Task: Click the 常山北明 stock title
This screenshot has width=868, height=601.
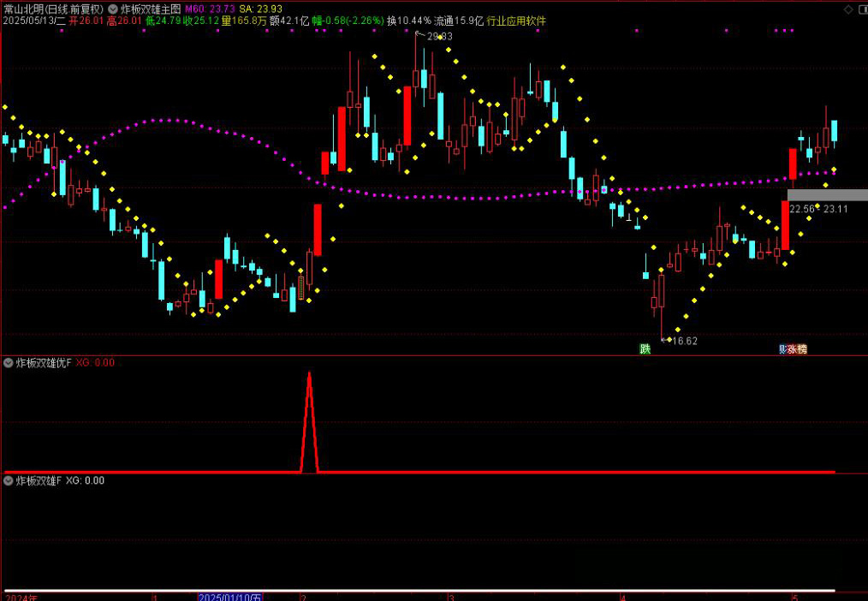Action: pos(24,9)
